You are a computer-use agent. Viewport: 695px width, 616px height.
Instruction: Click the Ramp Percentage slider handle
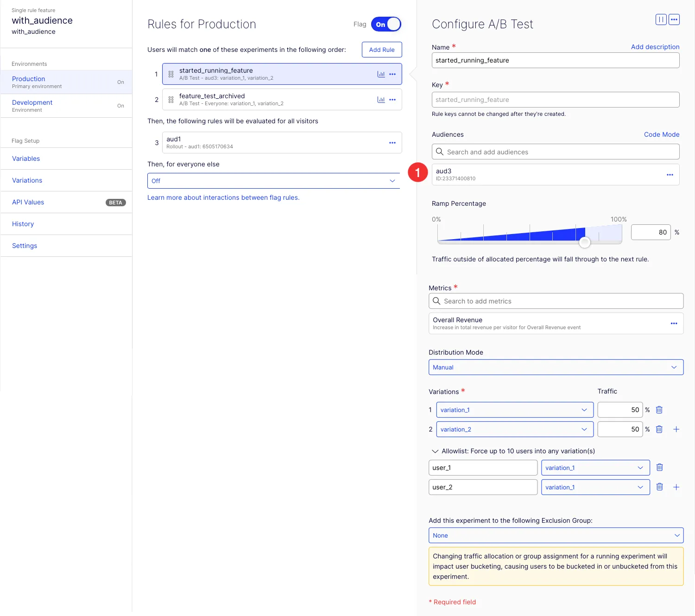(x=585, y=242)
